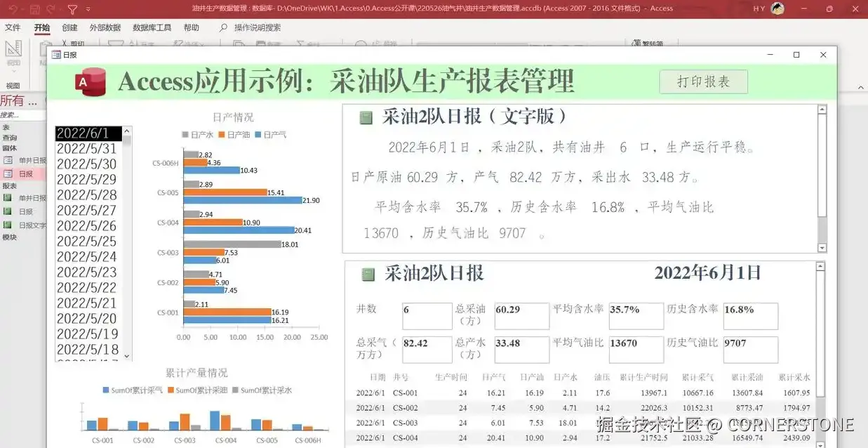Viewport: 868px width, 448px height.
Task: Click the 总产水 field showing 33.48
Action: coord(522,350)
